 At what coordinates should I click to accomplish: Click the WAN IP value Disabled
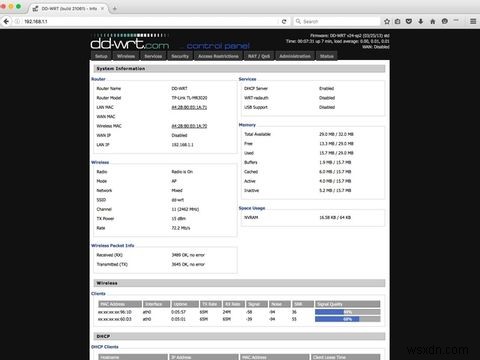(179, 135)
